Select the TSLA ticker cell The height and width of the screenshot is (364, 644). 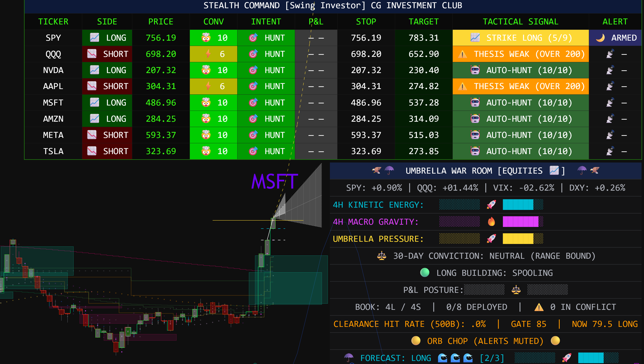(x=53, y=151)
